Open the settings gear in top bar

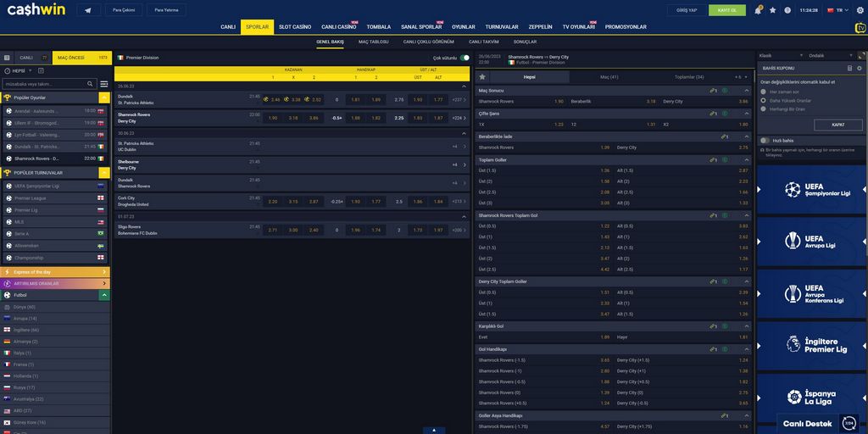[x=860, y=10]
